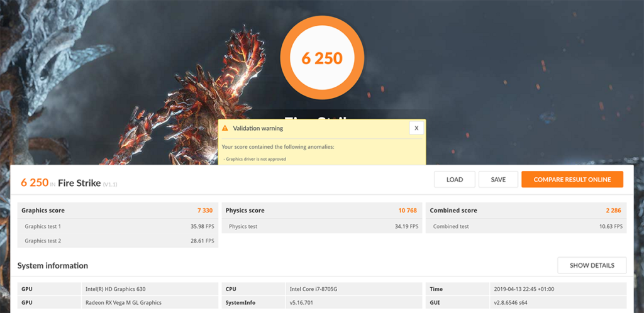Click the Physics test result row
This screenshot has height=313, width=644.
321,226
